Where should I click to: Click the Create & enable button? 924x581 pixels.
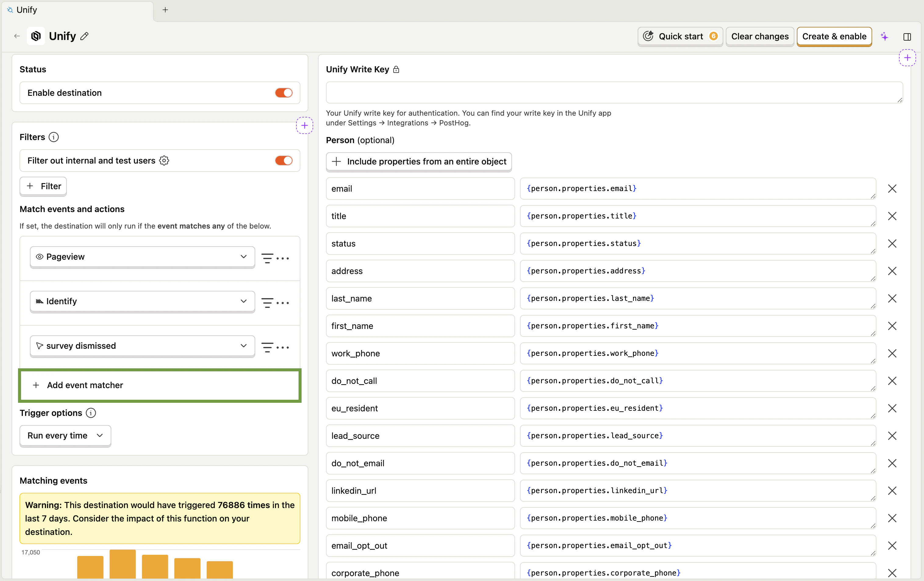pyautogui.click(x=834, y=37)
